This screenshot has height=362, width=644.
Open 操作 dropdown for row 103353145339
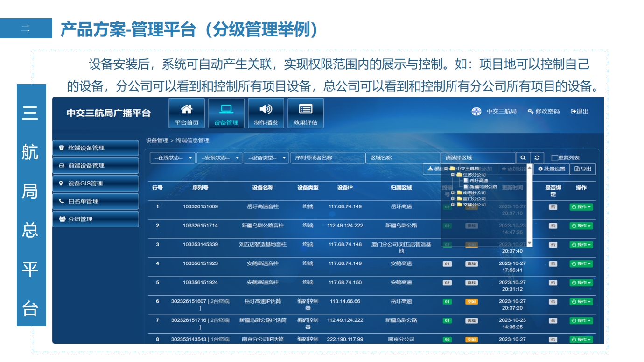pyautogui.click(x=581, y=245)
